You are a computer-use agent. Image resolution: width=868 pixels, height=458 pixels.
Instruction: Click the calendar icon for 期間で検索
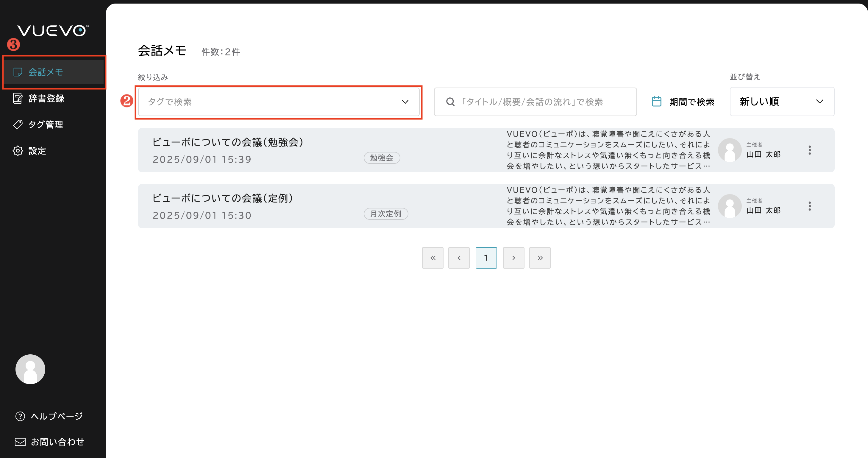pos(656,102)
